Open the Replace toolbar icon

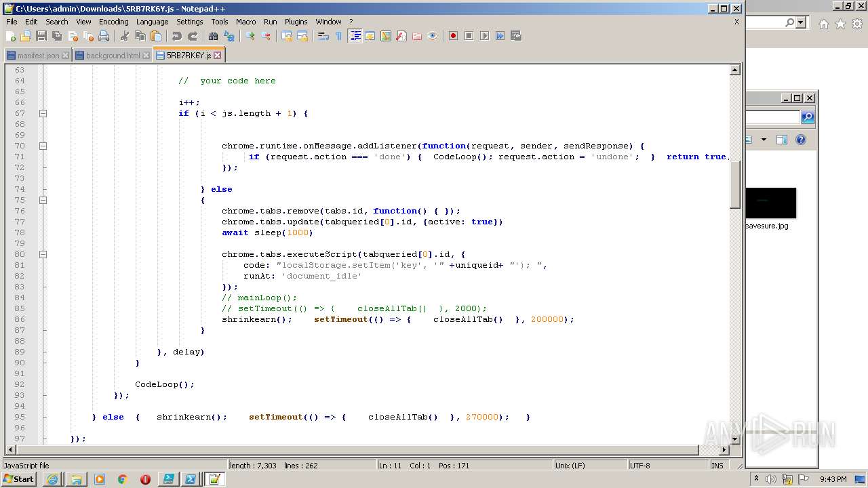click(x=229, y=36)
